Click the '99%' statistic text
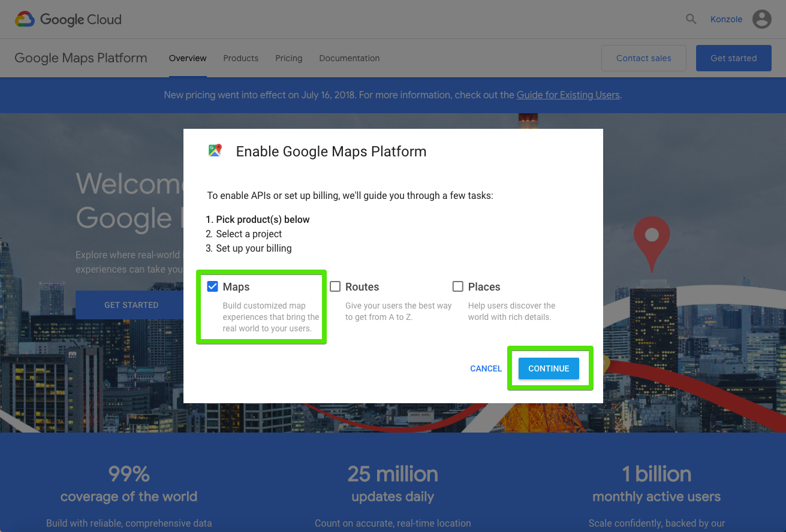Viewport: 786px width, 532px height. 129,474
